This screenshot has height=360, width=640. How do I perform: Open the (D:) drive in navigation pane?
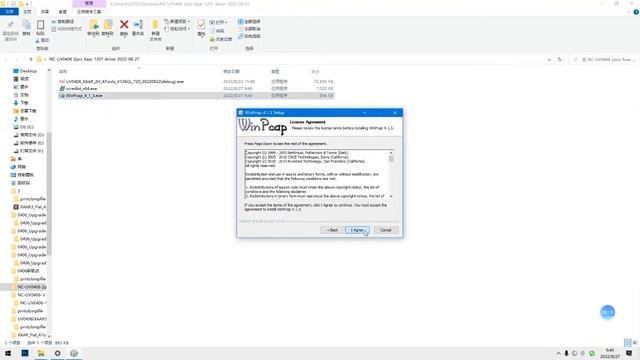29,135
